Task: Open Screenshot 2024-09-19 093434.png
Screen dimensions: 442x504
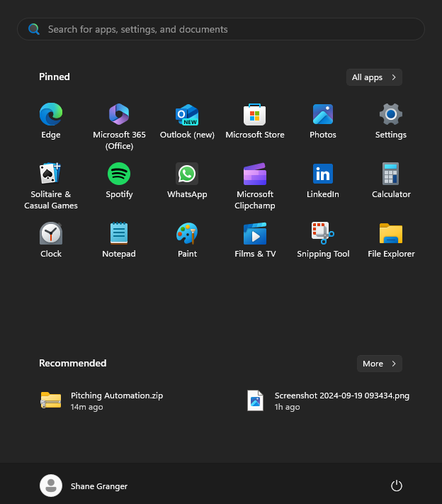Action: (x=328, y=401)
